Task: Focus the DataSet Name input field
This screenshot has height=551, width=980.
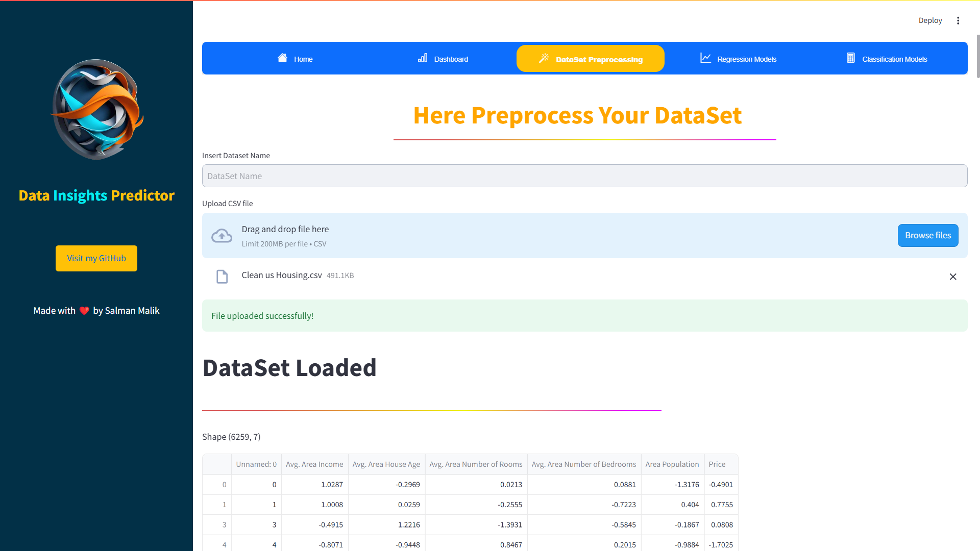Action: click(584, 176)
